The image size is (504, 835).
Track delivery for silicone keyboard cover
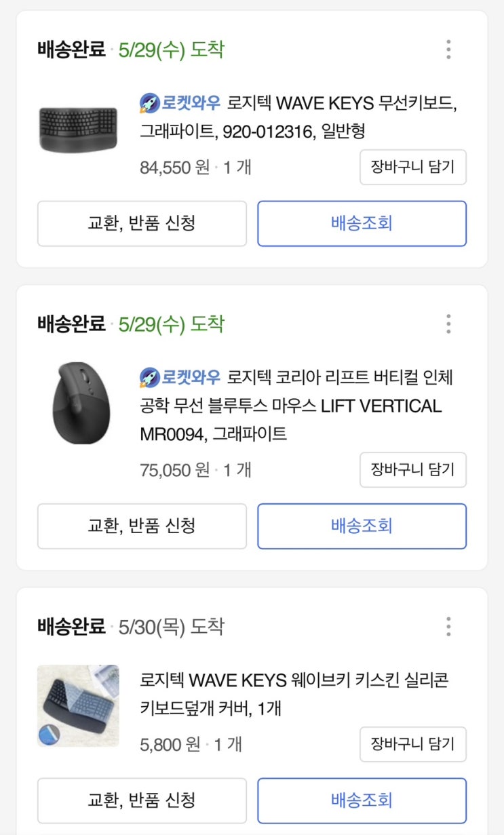362,800
